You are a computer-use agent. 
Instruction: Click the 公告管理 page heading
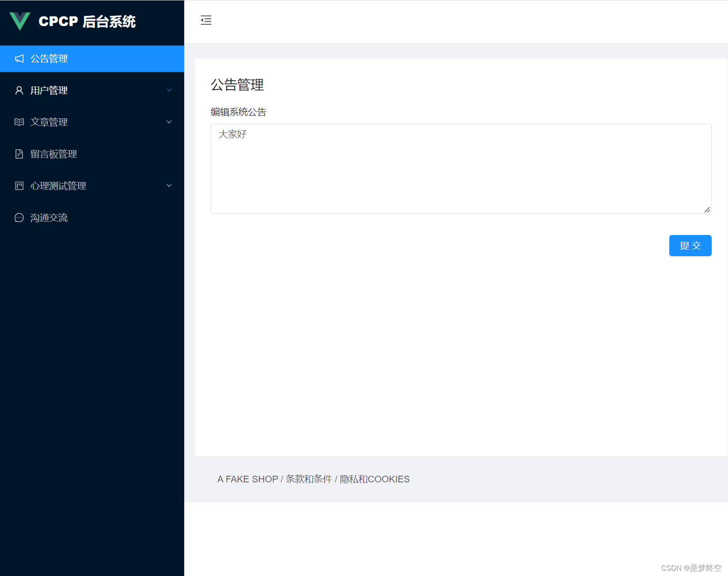tap(237, 85)
